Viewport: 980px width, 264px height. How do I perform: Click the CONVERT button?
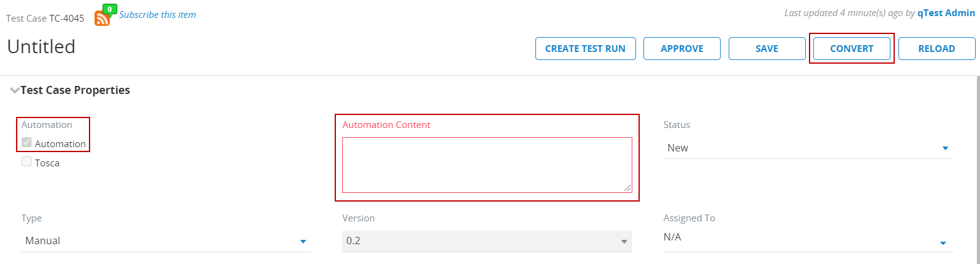click(x=852, y=49)
